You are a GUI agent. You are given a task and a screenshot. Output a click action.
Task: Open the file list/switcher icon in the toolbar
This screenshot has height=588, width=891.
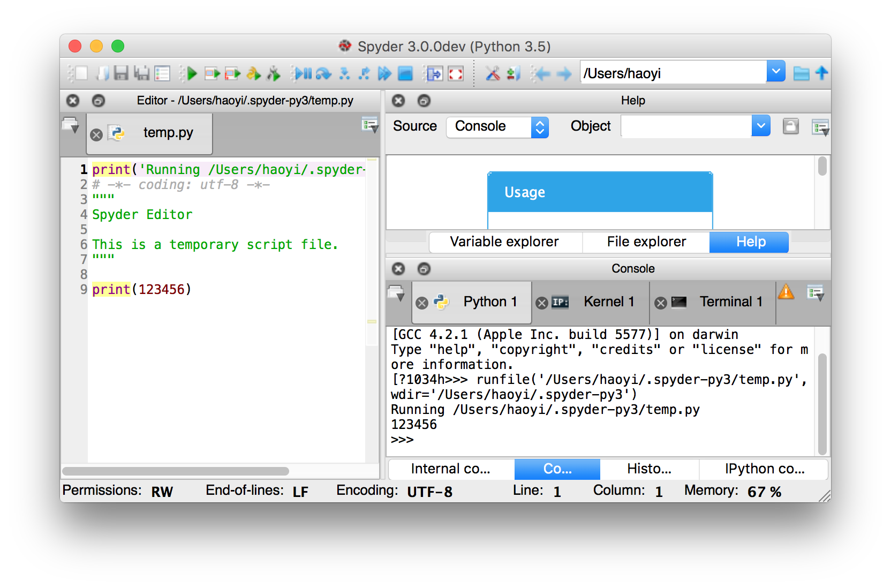click(162, 73)
